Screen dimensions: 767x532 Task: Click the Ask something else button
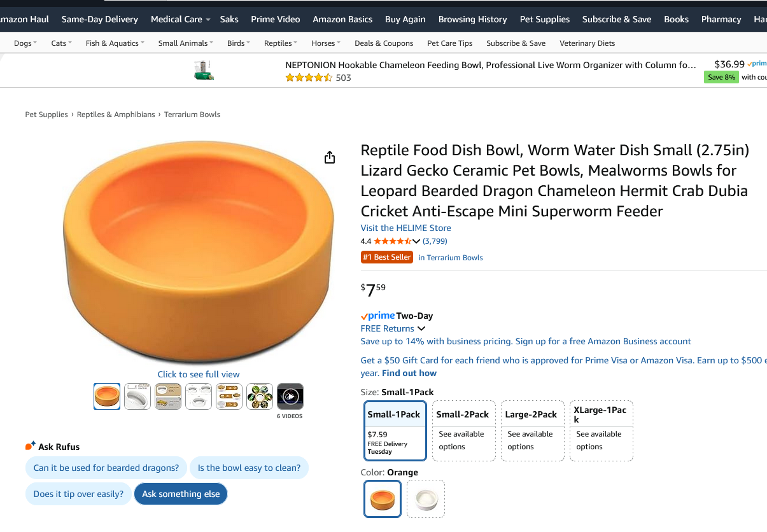click(x=181, y=494)
